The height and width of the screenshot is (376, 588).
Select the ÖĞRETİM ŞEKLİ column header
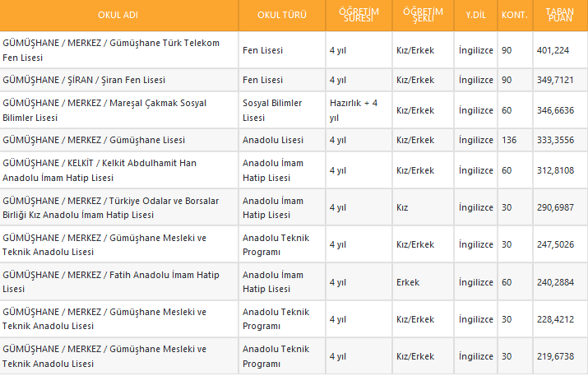click(424, 15)
